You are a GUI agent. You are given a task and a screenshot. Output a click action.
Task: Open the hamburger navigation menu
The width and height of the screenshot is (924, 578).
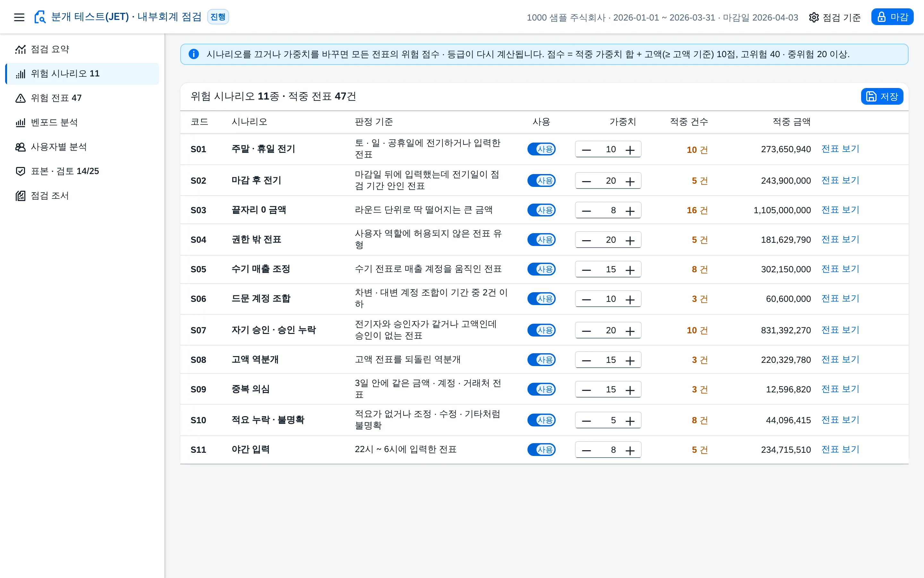tap(19, 17)
